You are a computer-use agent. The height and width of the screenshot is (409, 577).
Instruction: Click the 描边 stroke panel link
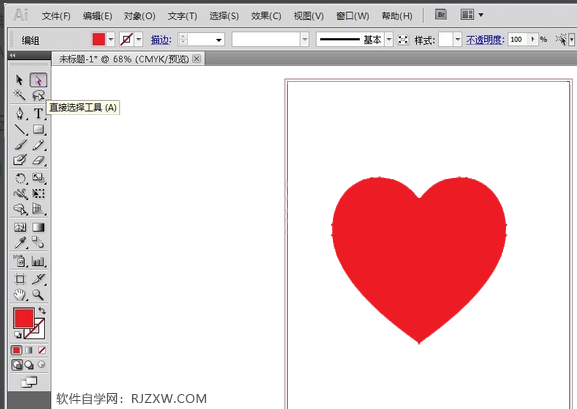tap(161, 39)
